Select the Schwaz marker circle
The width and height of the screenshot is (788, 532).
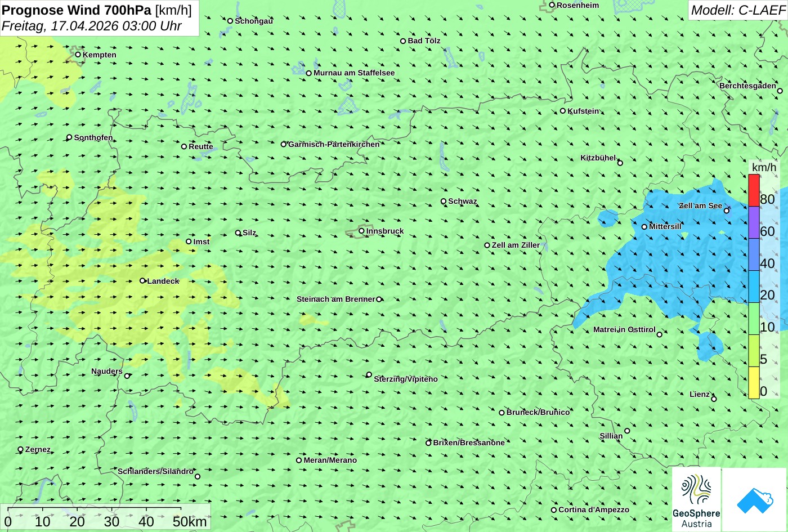point(444,201)
